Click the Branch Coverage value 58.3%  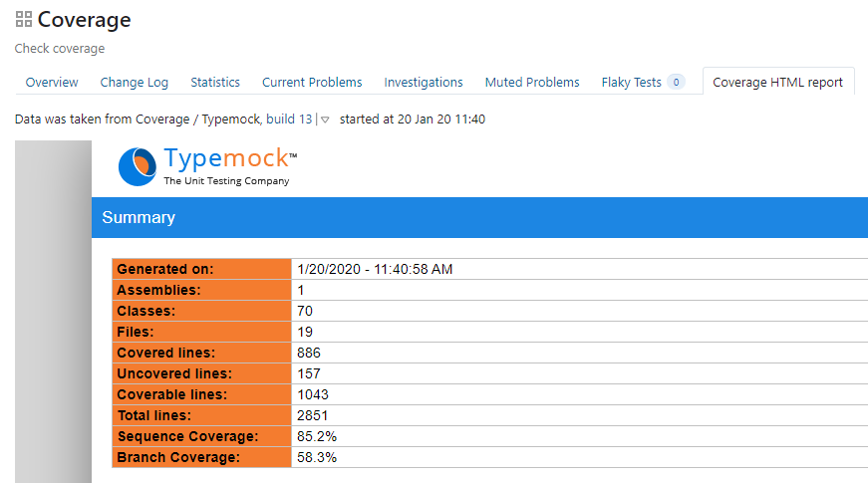(x=317, y=457)
